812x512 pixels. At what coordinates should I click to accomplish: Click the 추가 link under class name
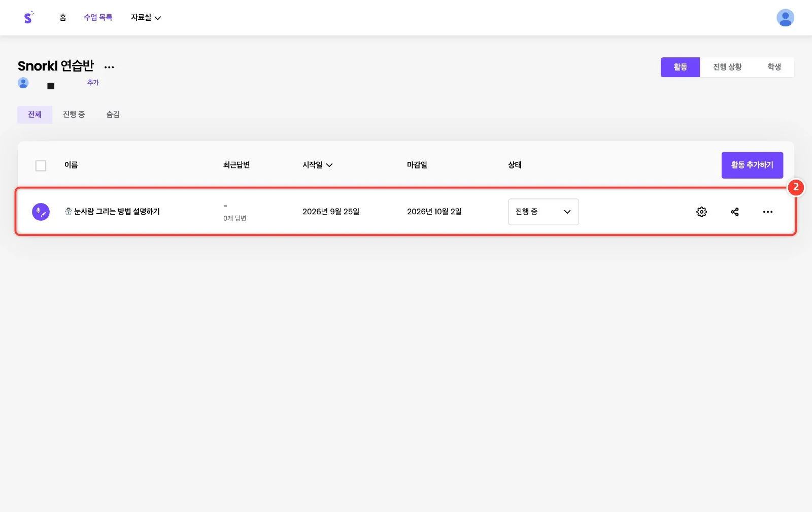click(x=93, y=83)
